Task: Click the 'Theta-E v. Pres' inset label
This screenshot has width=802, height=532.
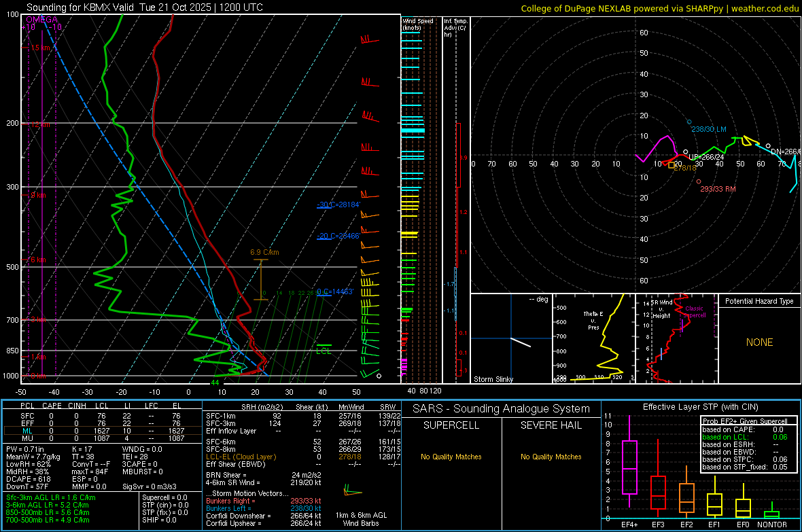Action: tap(593, 320)
